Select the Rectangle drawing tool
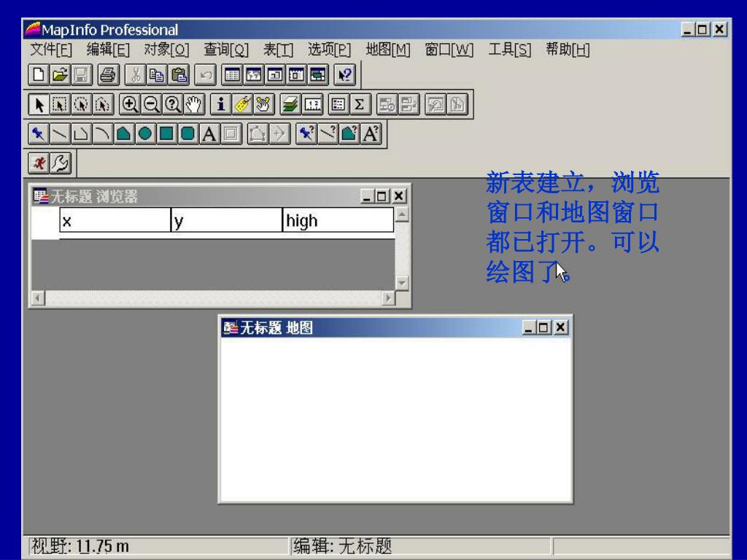747x560 pixels. coord(167,134)
